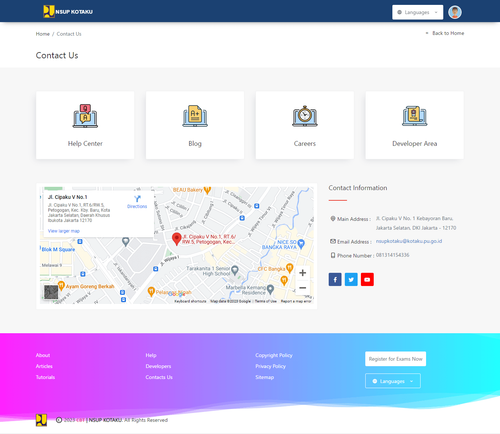Click the Email Address envelope icon
The width and height of the screenshot is (500, 434).
click(333, 241)
